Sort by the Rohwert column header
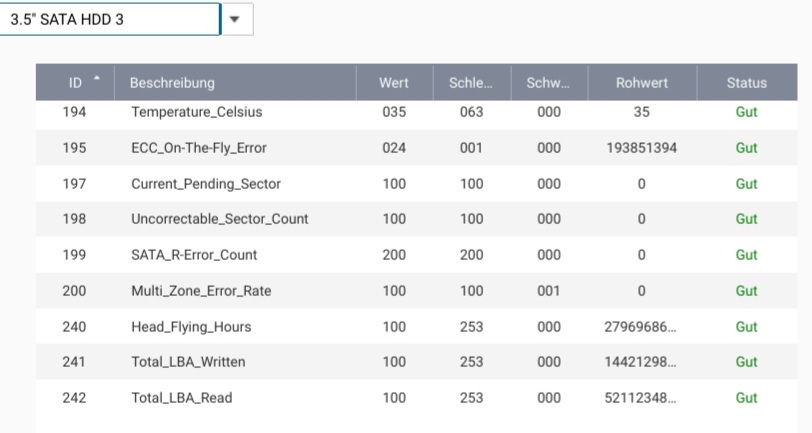Screen dimensions: 812x433 (x=641, y=83)
